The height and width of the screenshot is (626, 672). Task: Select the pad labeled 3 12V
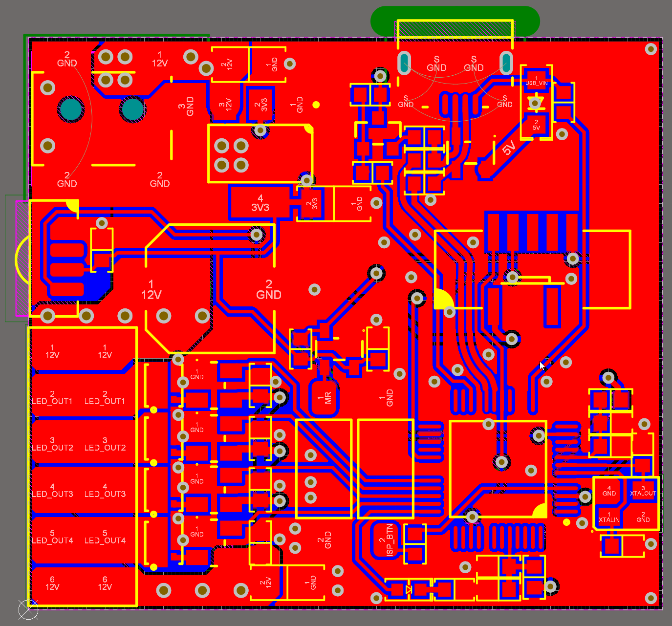click(226, 104)
